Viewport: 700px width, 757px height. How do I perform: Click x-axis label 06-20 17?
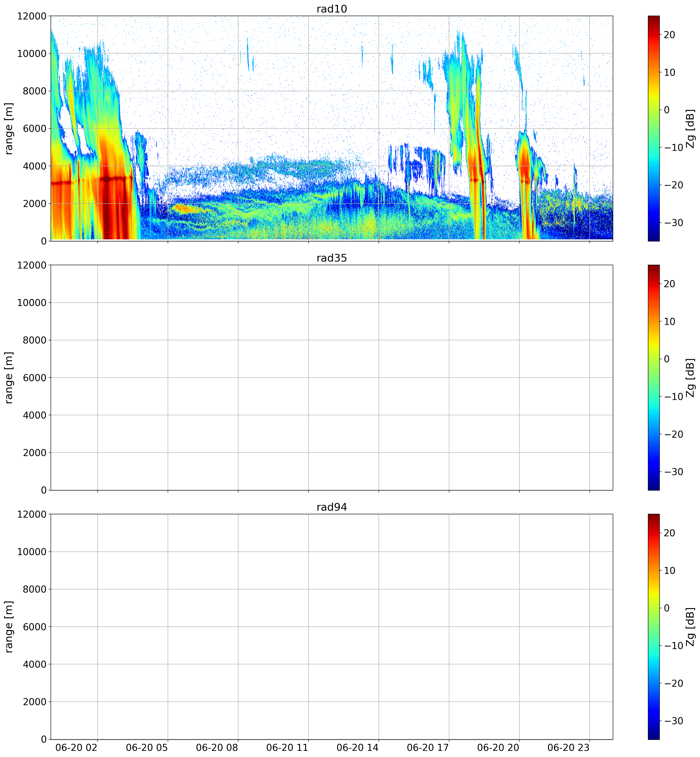pyautogui.click(x=428, y=748)
